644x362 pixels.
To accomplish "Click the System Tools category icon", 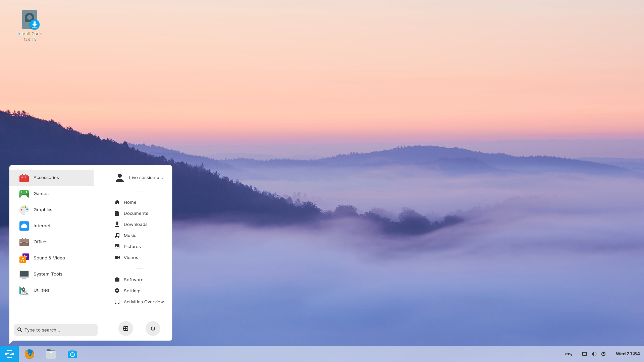I will pos(24,274).
